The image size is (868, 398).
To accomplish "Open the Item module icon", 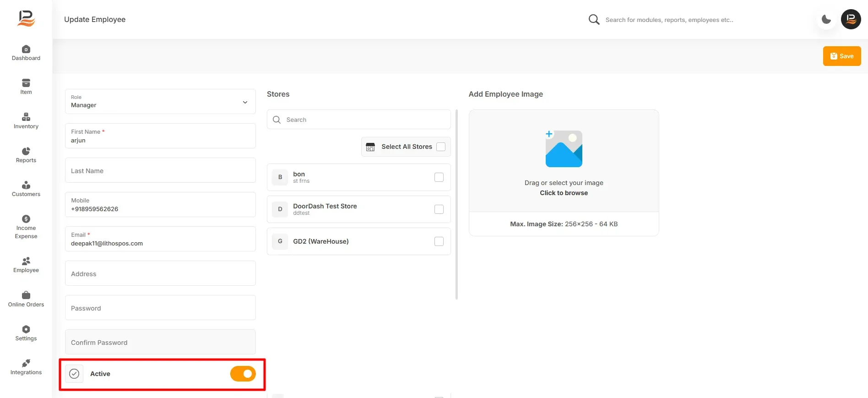I will tap(26, 83).
